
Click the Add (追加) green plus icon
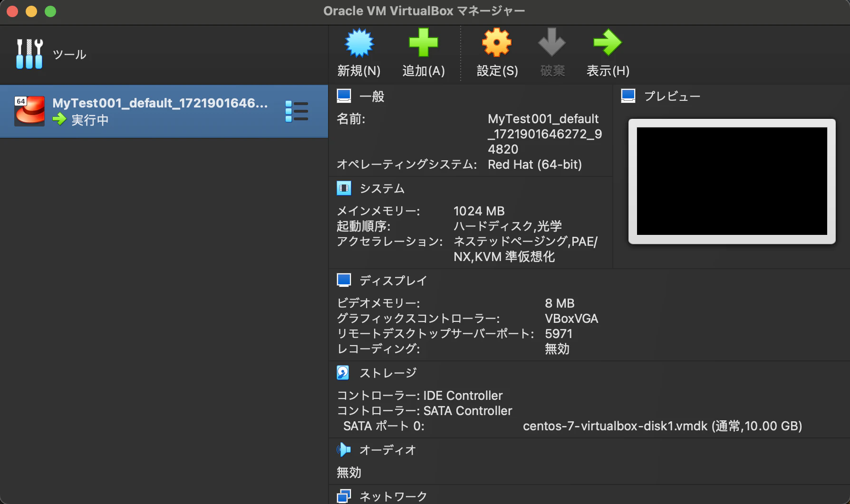point(423,42)
